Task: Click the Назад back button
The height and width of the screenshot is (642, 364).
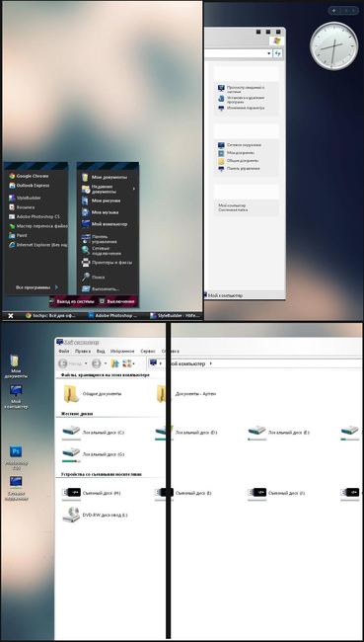Action: [70, 363]
